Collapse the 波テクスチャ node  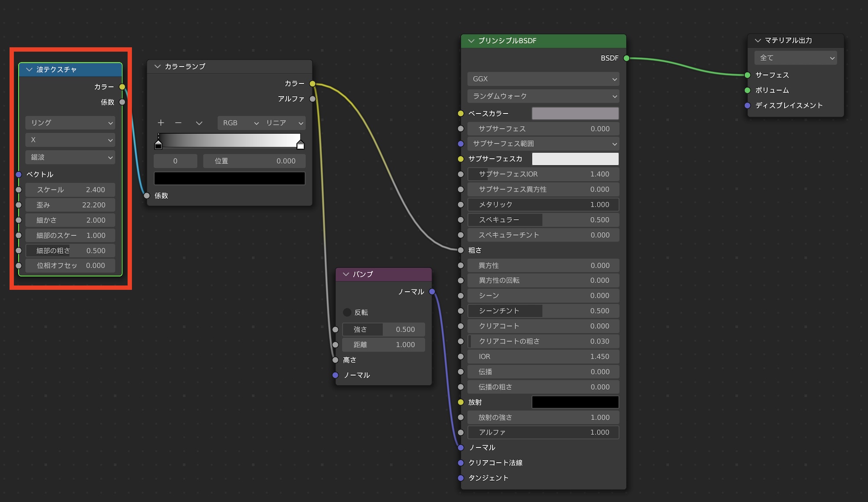[x=30, y=69]
